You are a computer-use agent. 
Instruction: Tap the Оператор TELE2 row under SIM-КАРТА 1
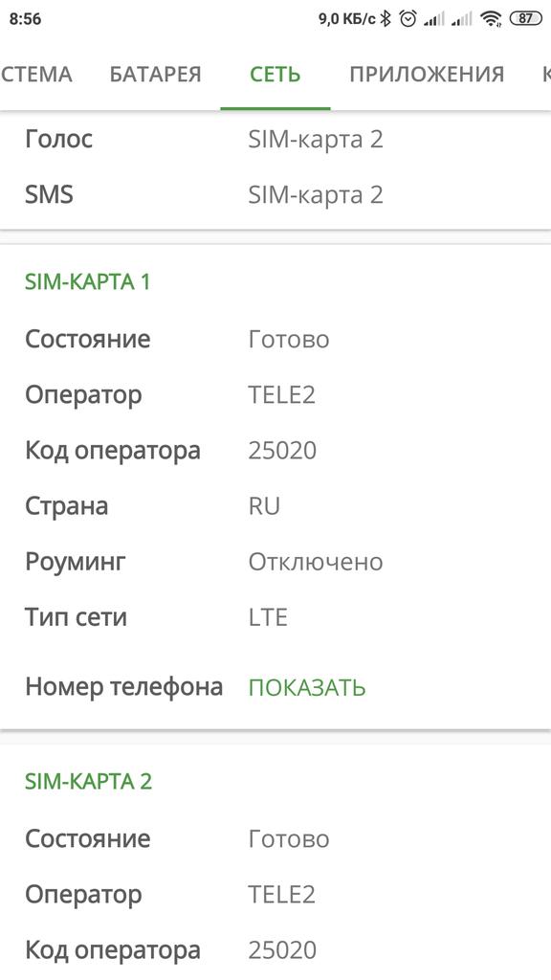pos(275,395)
